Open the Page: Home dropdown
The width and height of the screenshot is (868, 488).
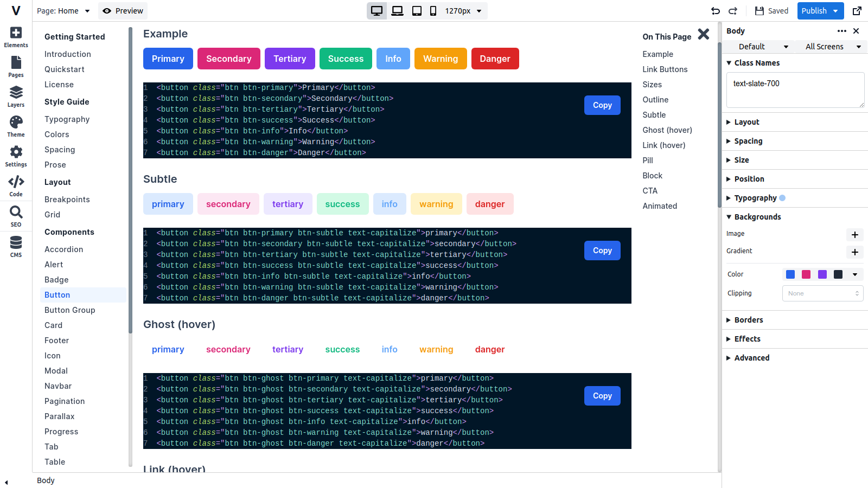tap(63, 11)
